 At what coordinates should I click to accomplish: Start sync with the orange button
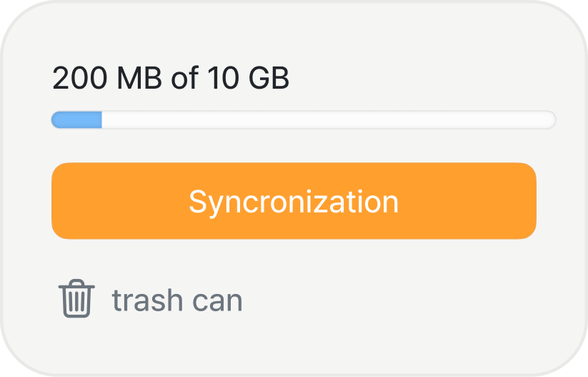294,201
